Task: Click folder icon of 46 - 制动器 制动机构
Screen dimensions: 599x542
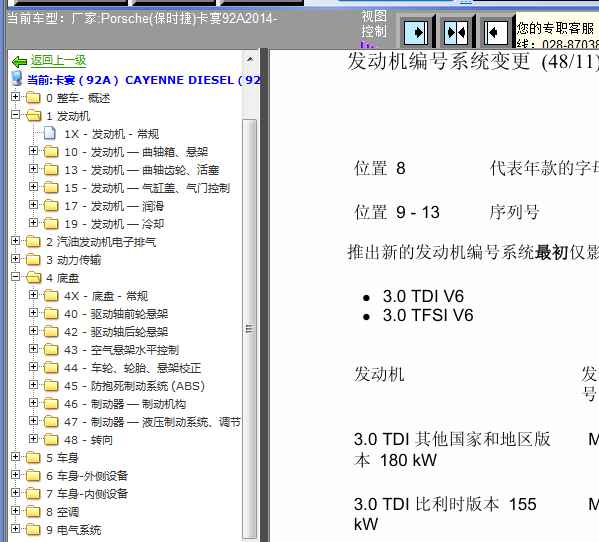Action: tap(51, 404)
